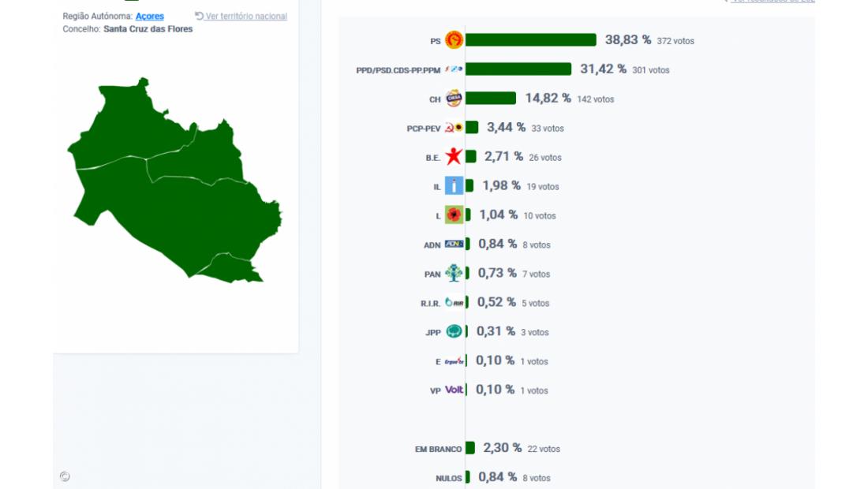Click the L (Livre) poppy logo

tap(454, 215)
